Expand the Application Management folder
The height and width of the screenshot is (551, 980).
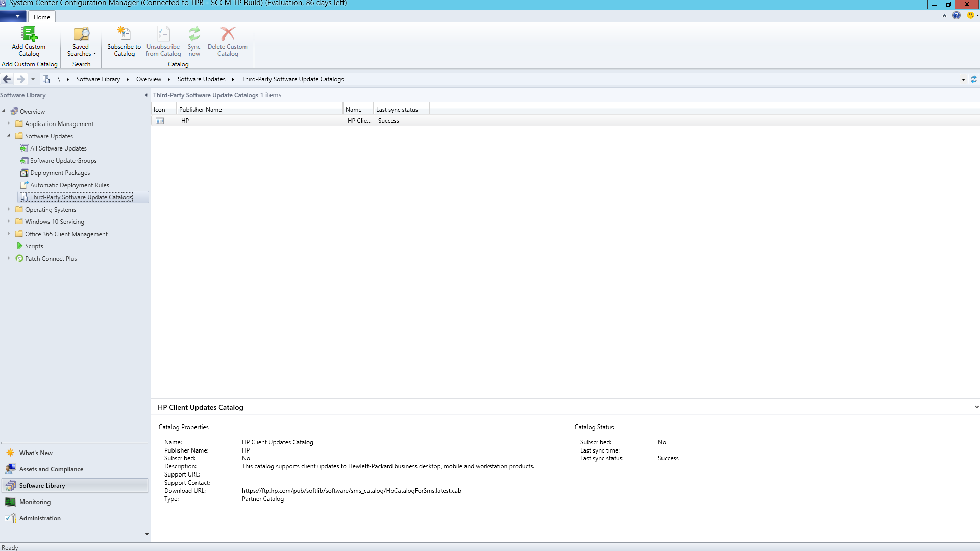coord(9,123)
